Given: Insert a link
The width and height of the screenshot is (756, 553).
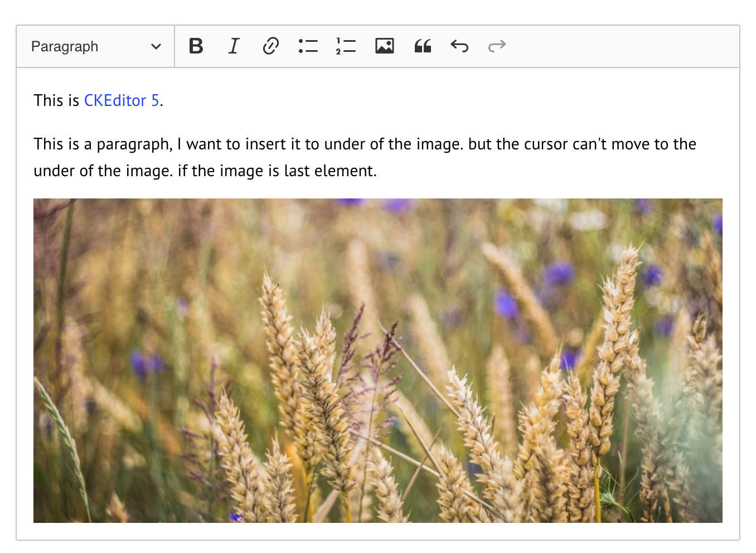Looking at the screenshot, I should click(x=271, y=46).
